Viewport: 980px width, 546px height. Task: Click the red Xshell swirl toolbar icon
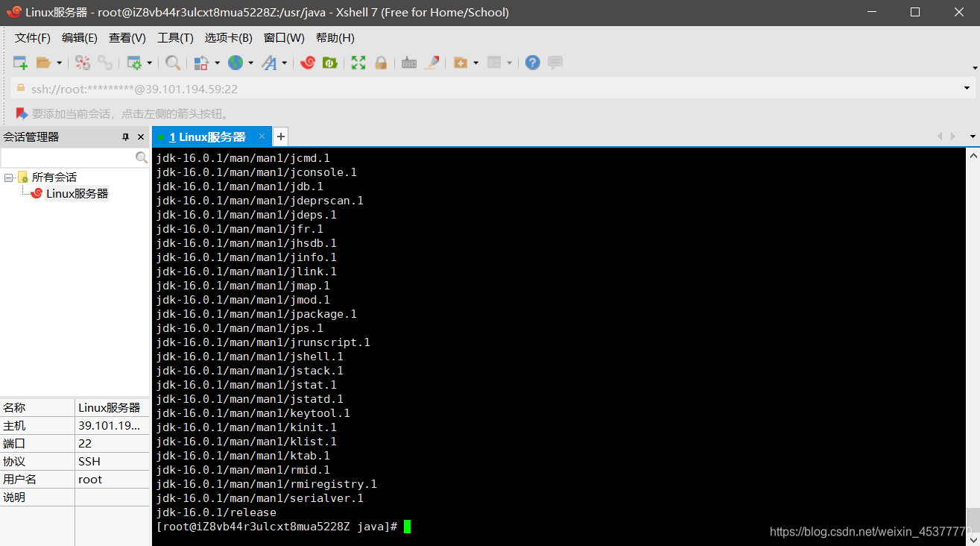307,63
